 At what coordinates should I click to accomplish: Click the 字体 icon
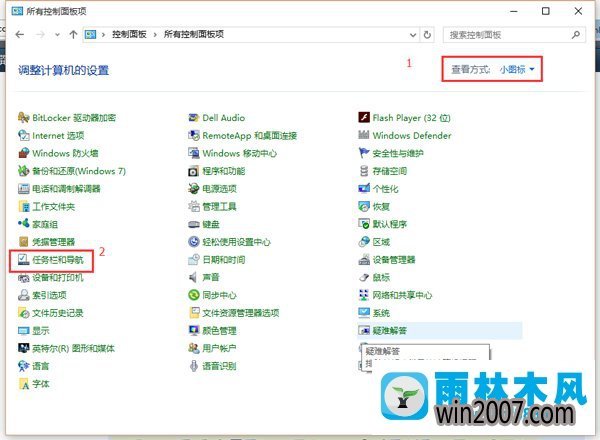click(24, 384)
